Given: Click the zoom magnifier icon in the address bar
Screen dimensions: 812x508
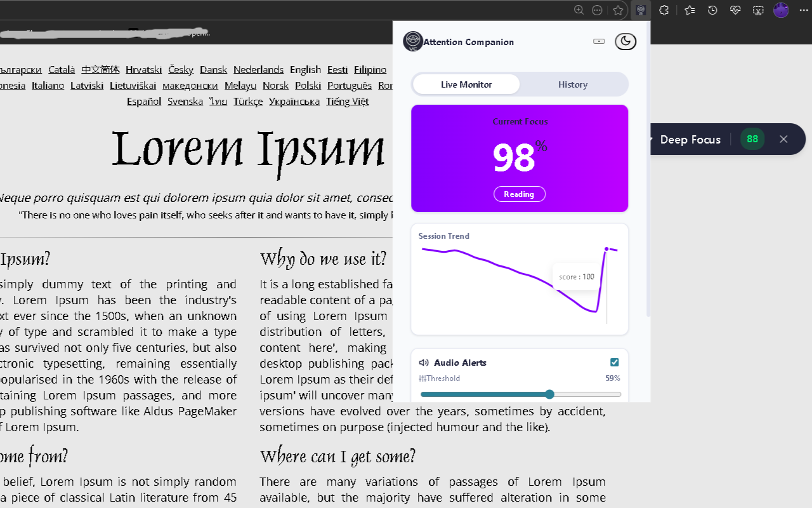Looking at the screenshot, I should [579, 10].
